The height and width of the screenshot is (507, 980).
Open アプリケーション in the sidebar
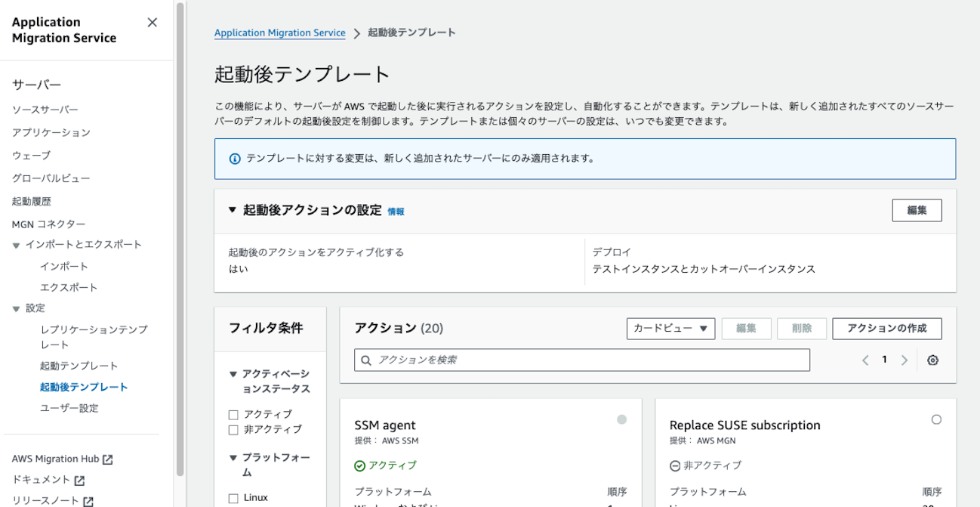point(51,133)
